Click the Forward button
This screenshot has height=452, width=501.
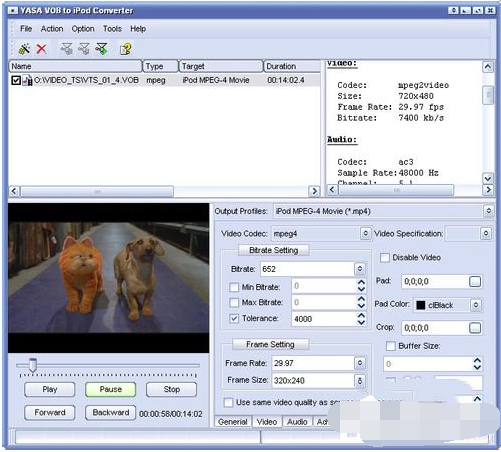[50, 413]
